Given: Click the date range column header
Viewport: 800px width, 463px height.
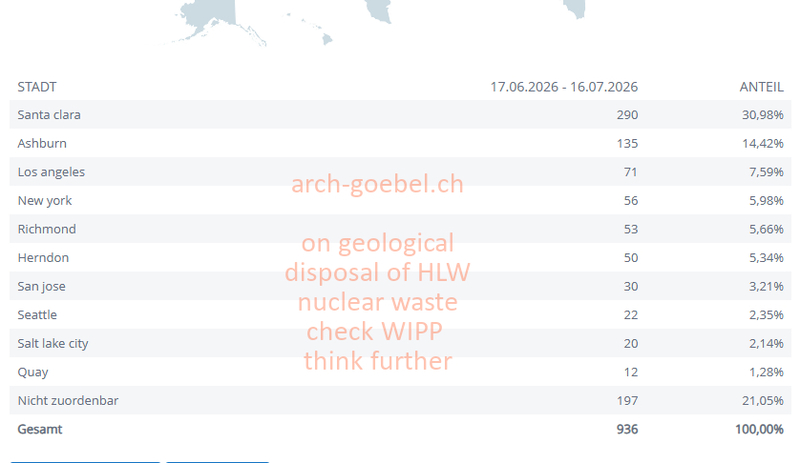Looking at the screenshot, I should [x=564, y=87].
